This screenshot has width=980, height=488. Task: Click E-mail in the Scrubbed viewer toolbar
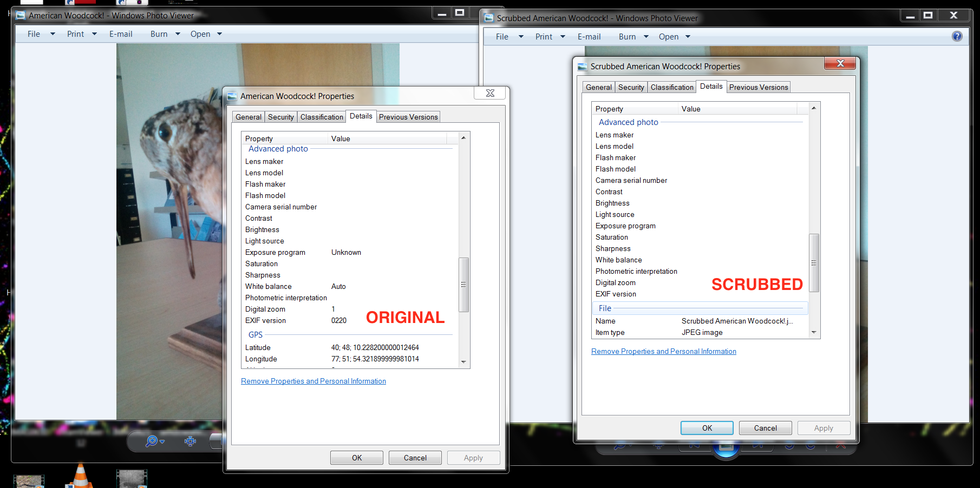(589, 36)
